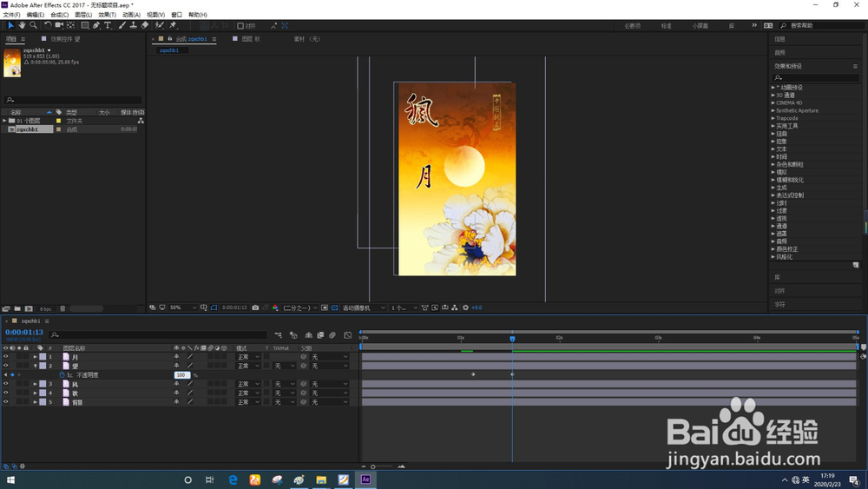The image size is (868, 489).
Task: Select the Eraser tool
Action: pyautogui.click(x=145, y=25)
